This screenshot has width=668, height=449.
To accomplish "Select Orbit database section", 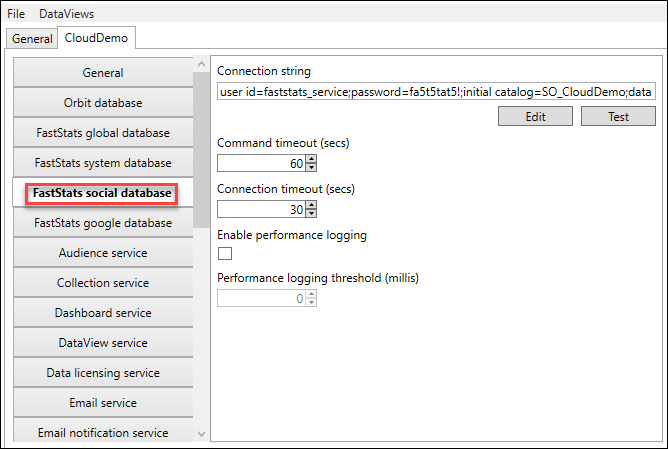I will click(103, 103).
